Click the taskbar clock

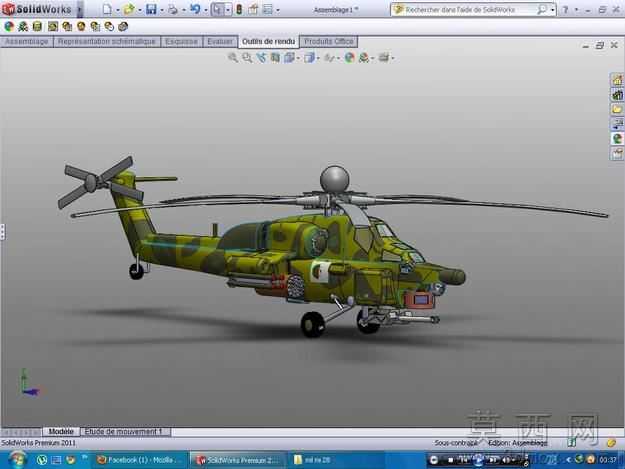(x=609, y=460)
